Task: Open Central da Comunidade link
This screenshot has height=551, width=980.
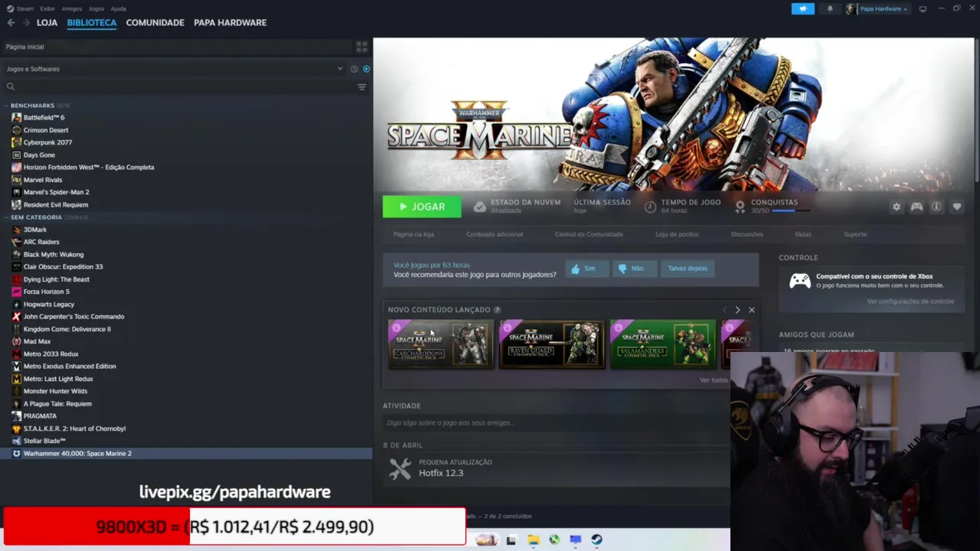Action: pyautogui.click(x=589, y=234)
